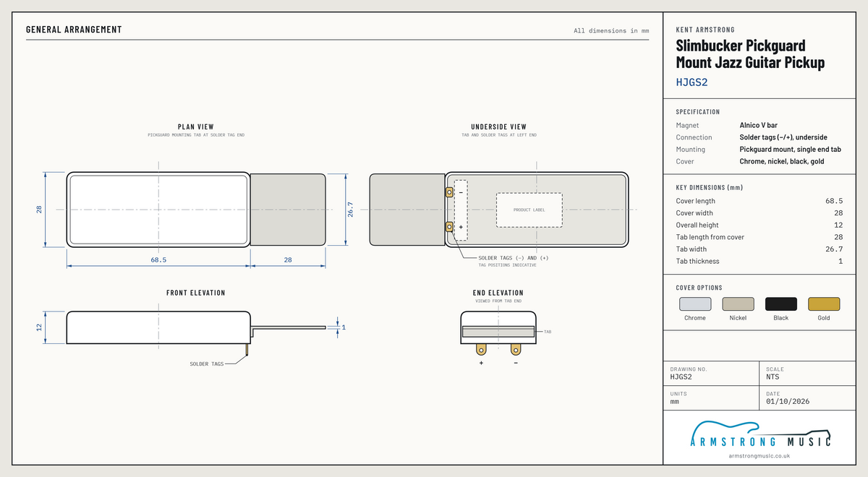Click the 68.5 dimension under Plan View
The width and height of the screenshot is (868, 477).
158,259
